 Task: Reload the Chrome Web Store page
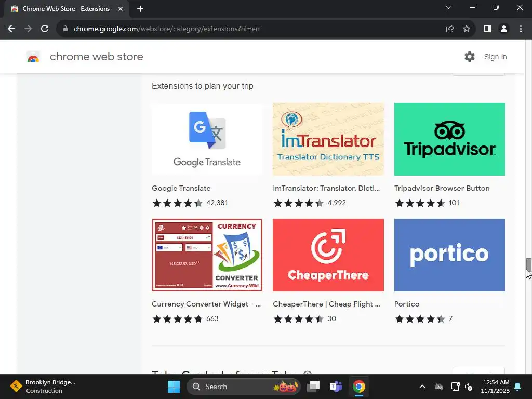point(45,29)
